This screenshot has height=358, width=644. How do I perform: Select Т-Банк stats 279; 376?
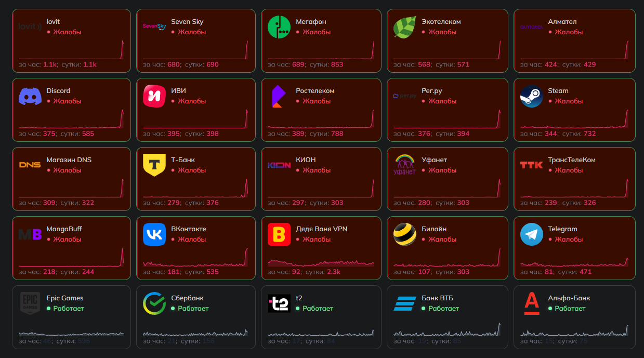click(x=181, y=203)
